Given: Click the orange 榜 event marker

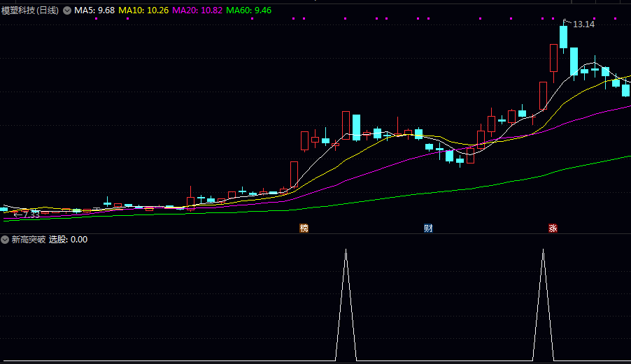Looking at the screenshot, I should tap(304, 228).
